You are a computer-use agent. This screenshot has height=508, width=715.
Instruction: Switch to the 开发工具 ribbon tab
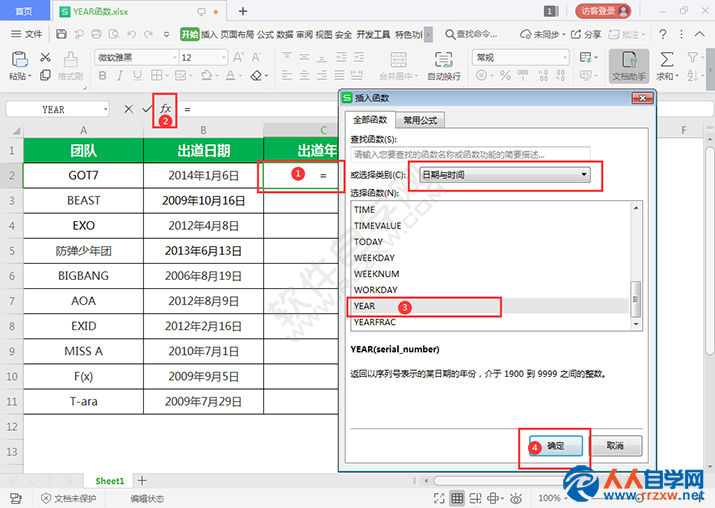(x=373, y=34)
